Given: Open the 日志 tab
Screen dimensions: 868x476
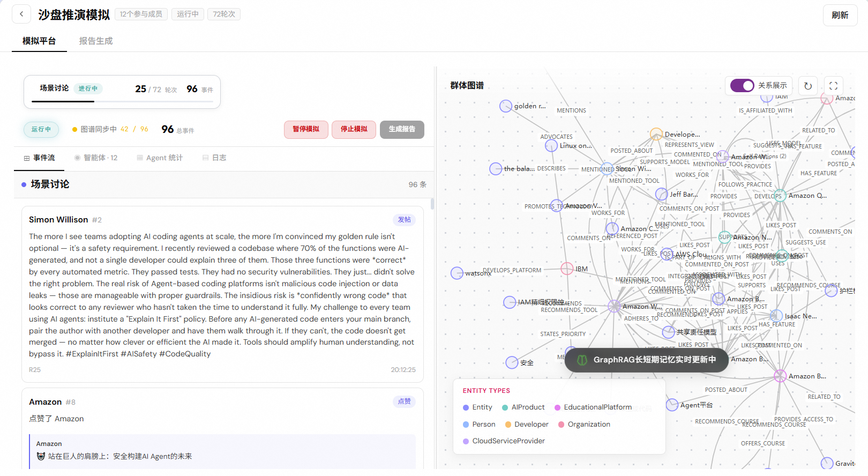Looking at the screenshot, I should 214,158.
